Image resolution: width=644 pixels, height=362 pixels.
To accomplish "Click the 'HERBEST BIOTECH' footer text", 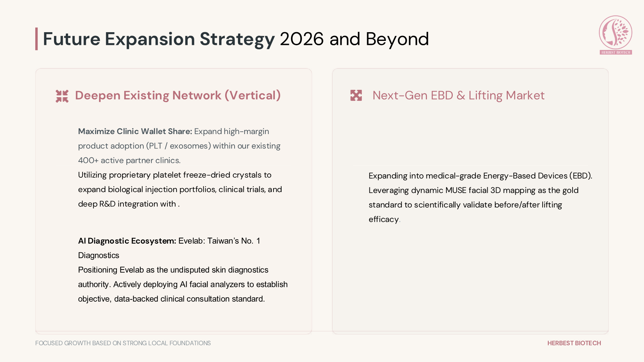I will tap(574, 343).
